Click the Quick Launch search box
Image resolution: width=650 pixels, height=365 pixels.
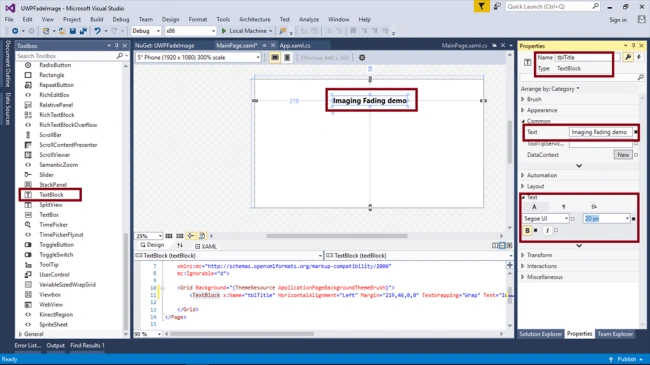point(553,6)
